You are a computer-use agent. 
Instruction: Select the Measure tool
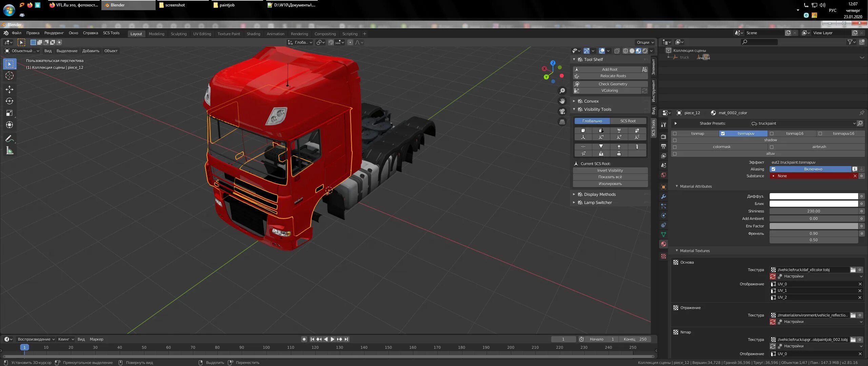coord(9,150)
